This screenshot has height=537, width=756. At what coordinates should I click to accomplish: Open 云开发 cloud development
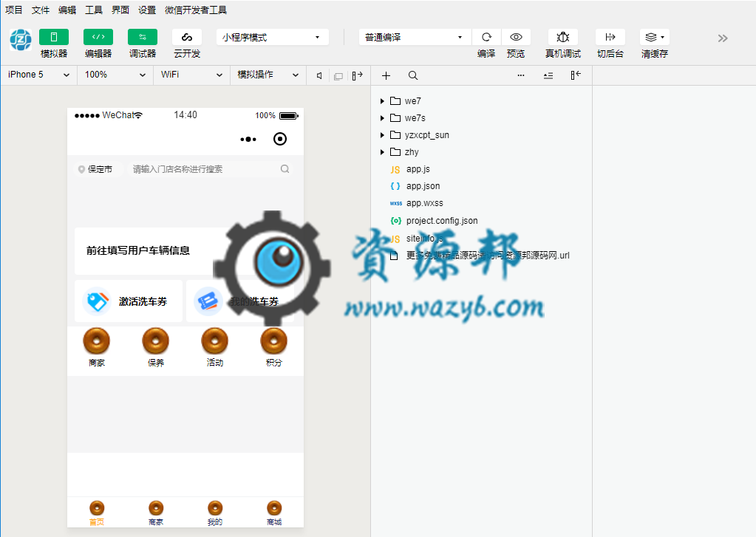(186, 37)
